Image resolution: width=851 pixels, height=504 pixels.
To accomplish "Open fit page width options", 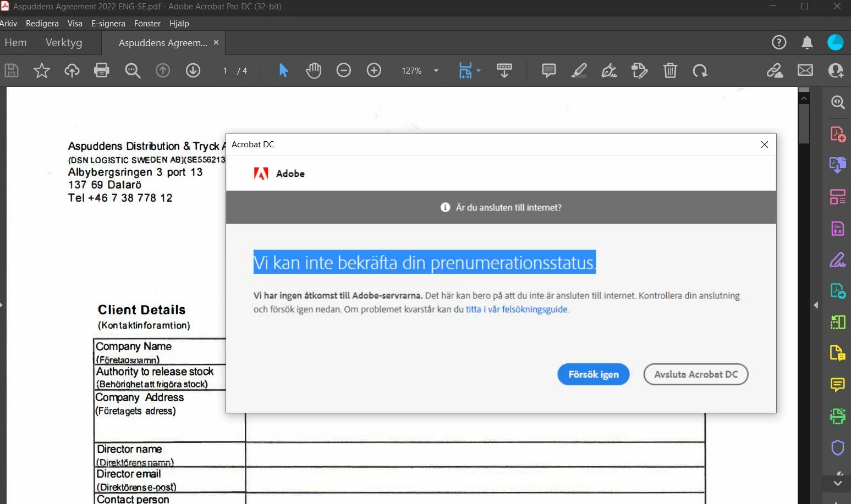I will [469, 70].
